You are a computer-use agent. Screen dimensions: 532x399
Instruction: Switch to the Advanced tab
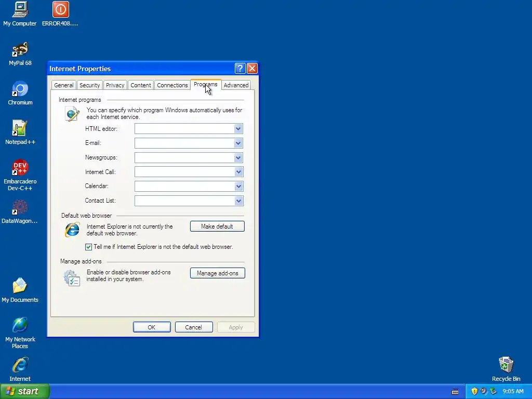pos(236,85)
